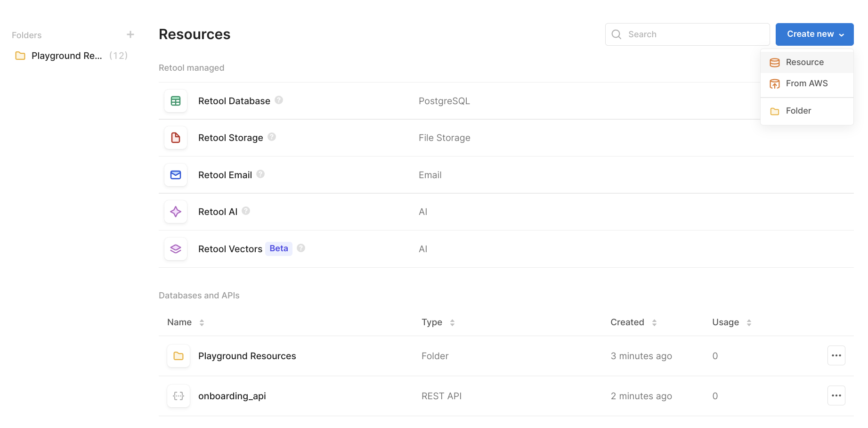Click the help icon next to Retool Email

coord(260,174)
